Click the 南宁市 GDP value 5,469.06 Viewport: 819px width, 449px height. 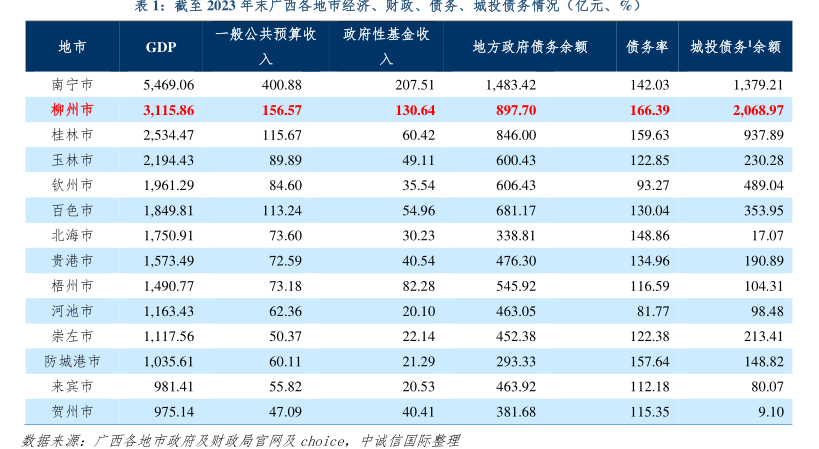click(168, 86)
